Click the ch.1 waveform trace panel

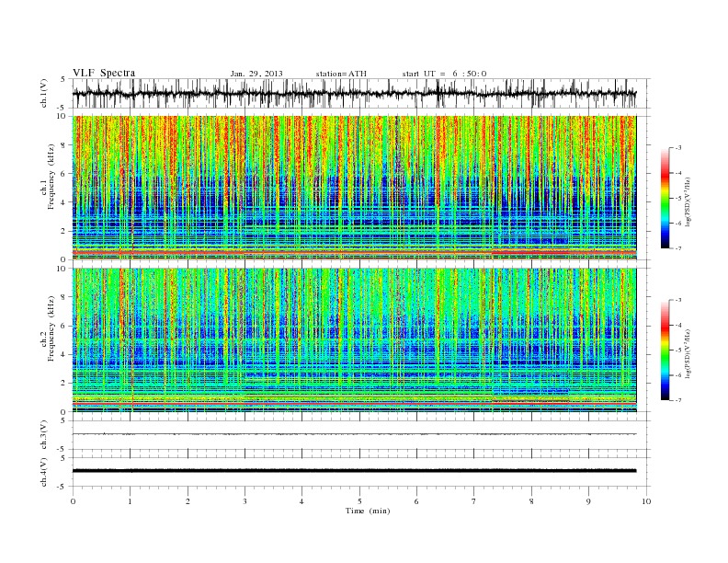361,93
